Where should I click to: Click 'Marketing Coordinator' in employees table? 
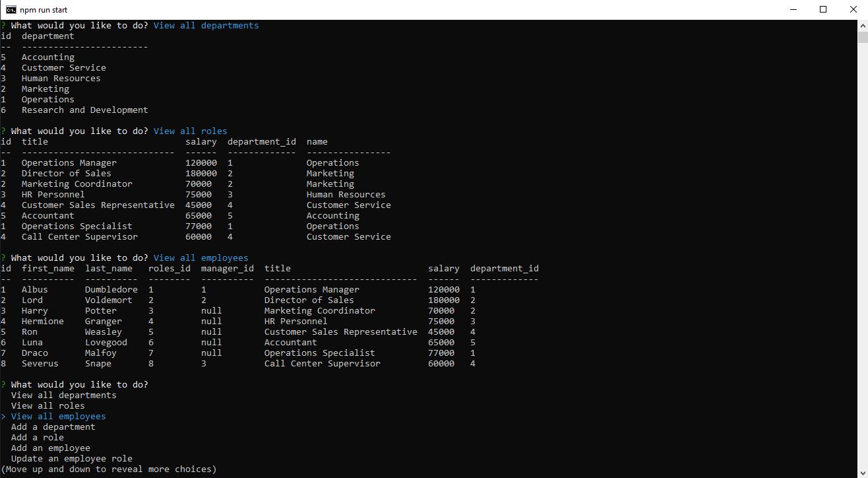(x=319, y=311)
